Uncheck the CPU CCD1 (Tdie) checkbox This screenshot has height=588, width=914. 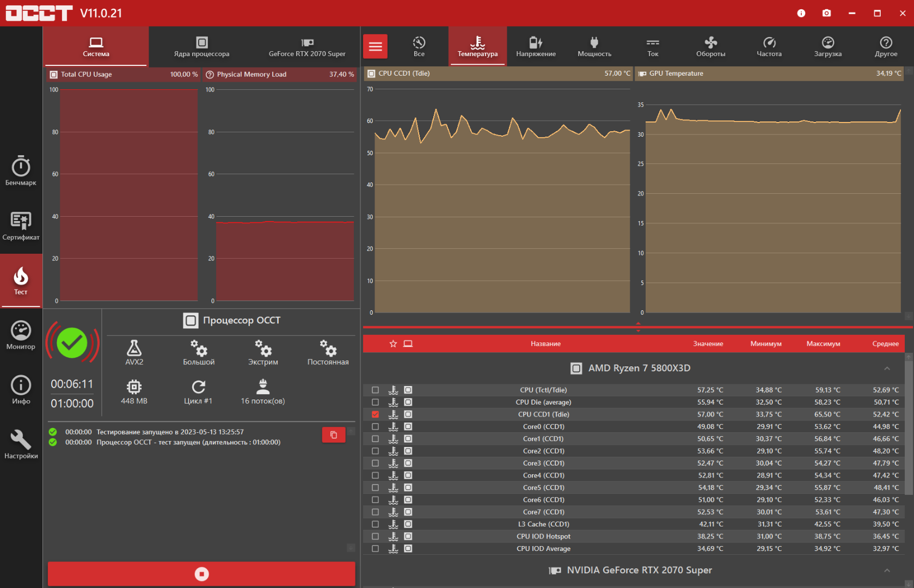click(x=375, y=414)
